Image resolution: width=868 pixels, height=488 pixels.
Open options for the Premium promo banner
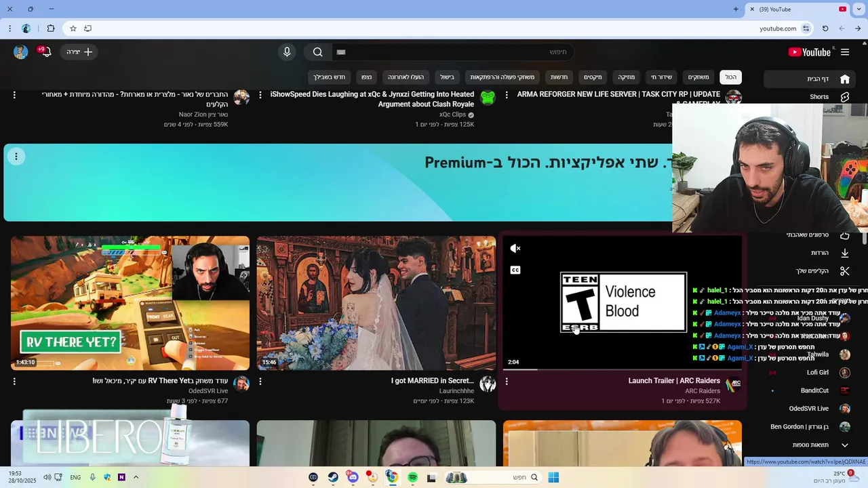coord(16,157)
